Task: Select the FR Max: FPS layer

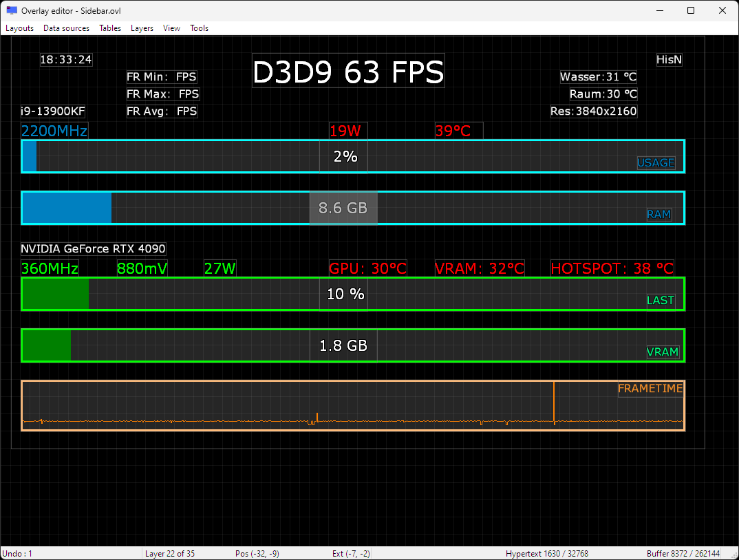Action: [x=163, y=94]
